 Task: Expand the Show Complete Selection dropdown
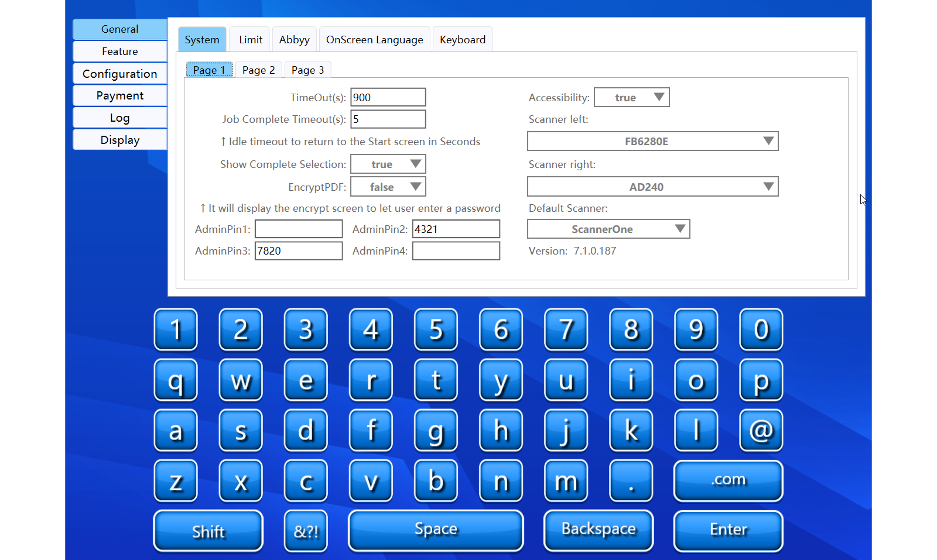388,164
